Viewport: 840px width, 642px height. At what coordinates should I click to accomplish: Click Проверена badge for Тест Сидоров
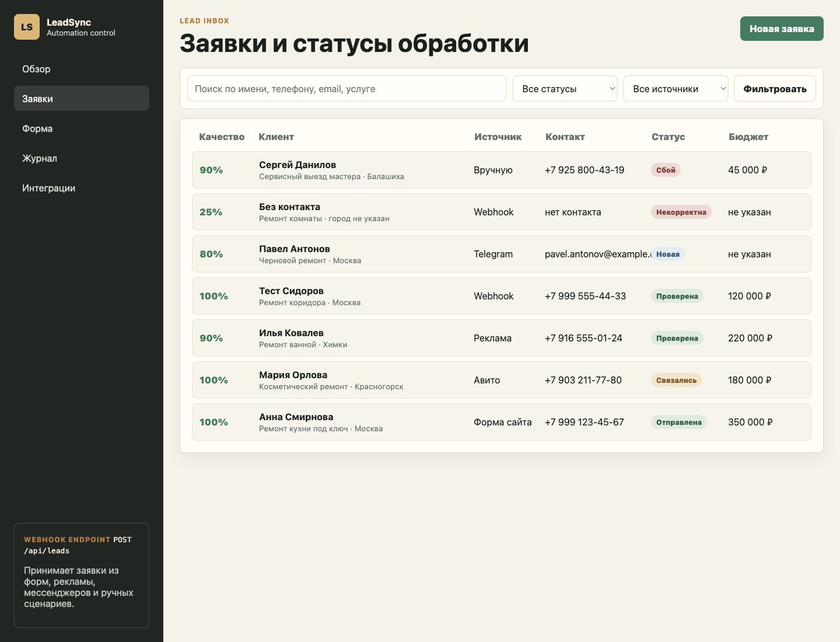pos(677,296)
